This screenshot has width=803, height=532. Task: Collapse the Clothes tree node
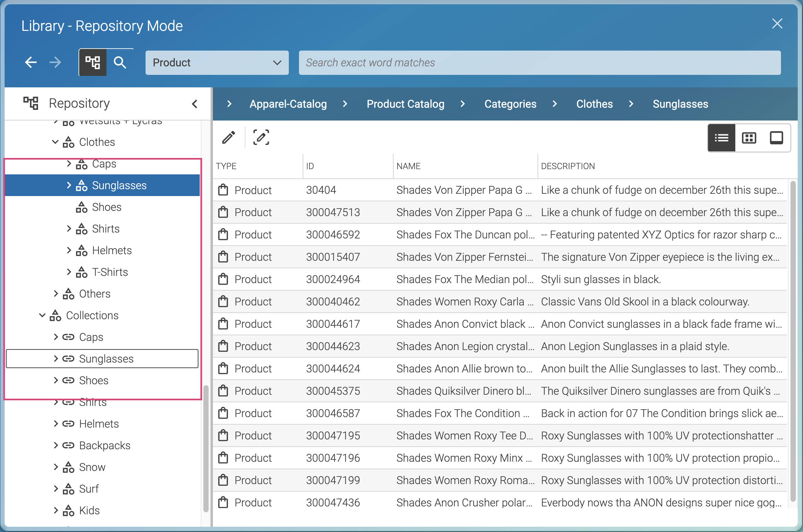point(55,142)
